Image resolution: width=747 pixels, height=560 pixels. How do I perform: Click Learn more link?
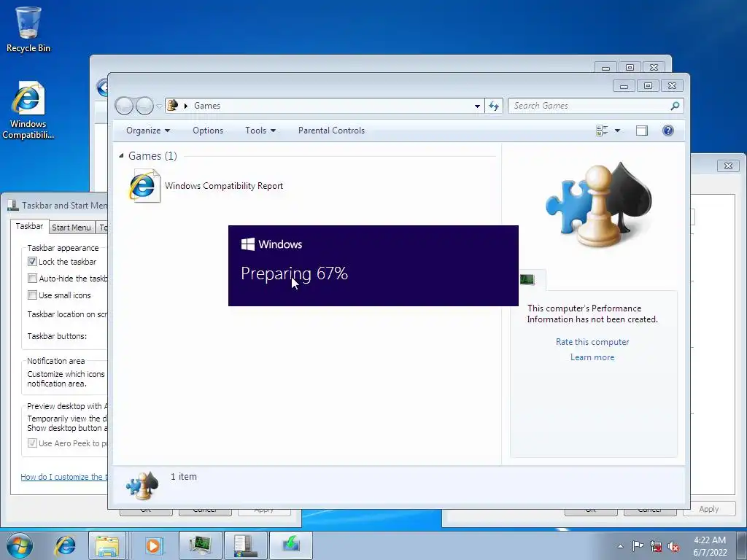pyautogui.click(x=592, y=357)
